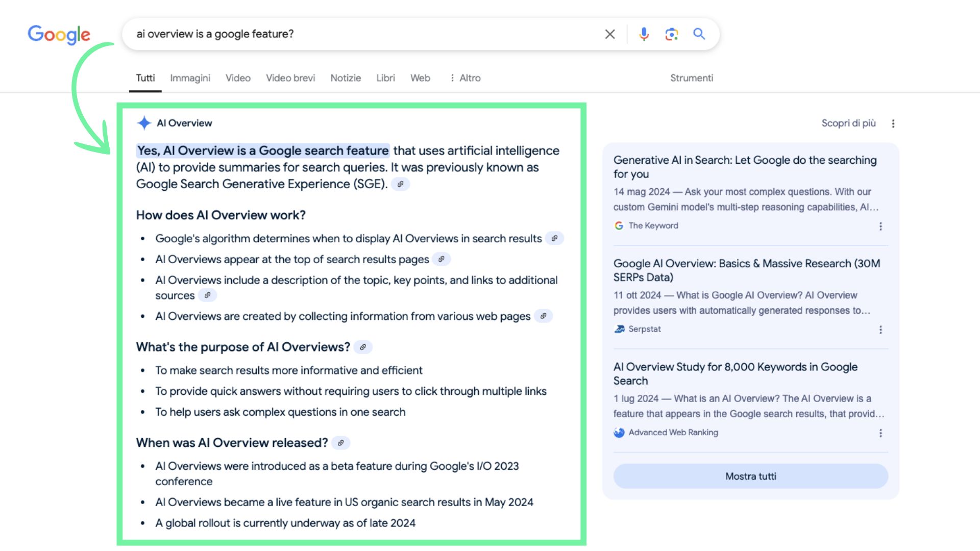This screenshot has height=551, width=980.
Task: Click link icon beside 'When was AI Overview released?'
Action: [340, 443]
